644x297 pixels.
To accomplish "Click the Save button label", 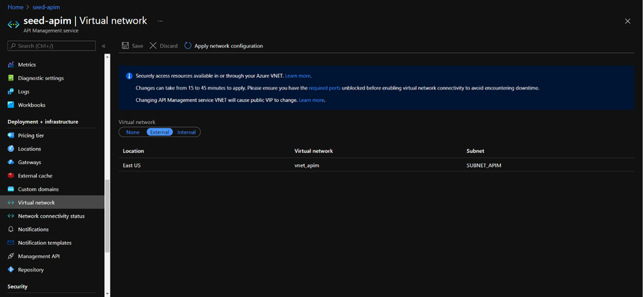I will click(x=137, y=46).
